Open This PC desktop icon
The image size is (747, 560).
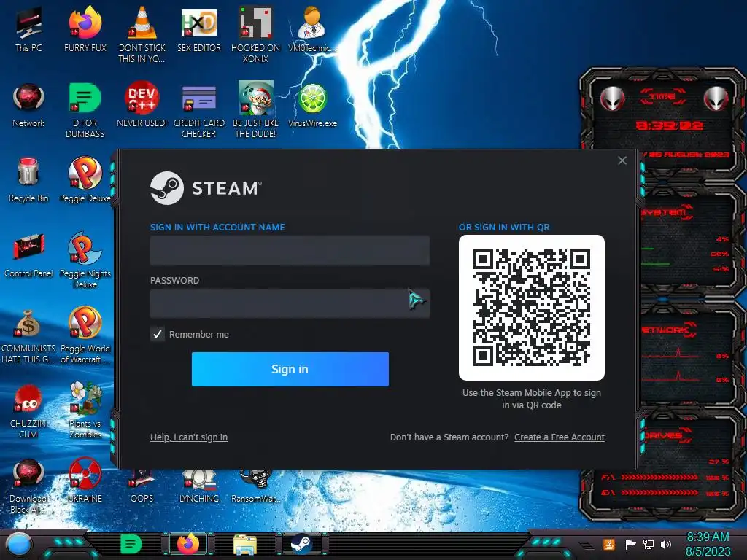point(28,29)
